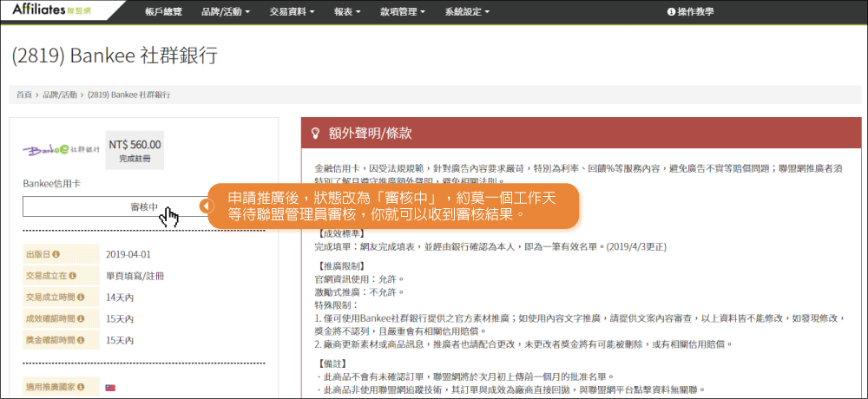Click the Bankee 社群銀行 brand logo
Viewport: 868px width, 399px height.
click(x=62, y=149)
